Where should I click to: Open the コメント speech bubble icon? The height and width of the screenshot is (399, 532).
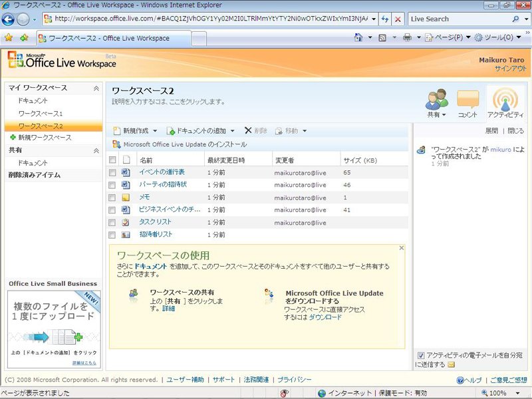click(468, 99)
